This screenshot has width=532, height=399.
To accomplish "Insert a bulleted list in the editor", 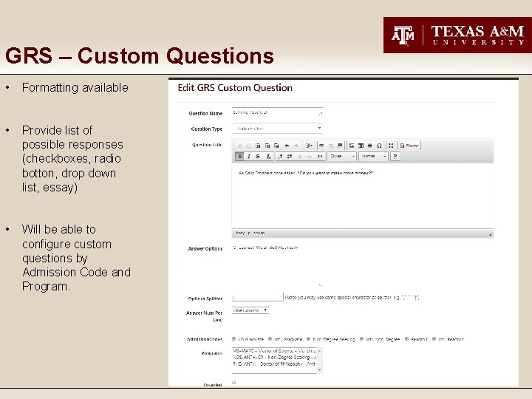I will pos(290,157).
